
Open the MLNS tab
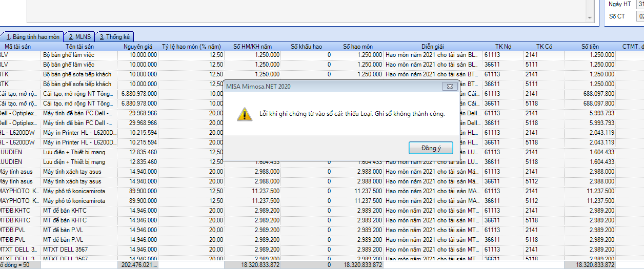(x=79, y=37)
